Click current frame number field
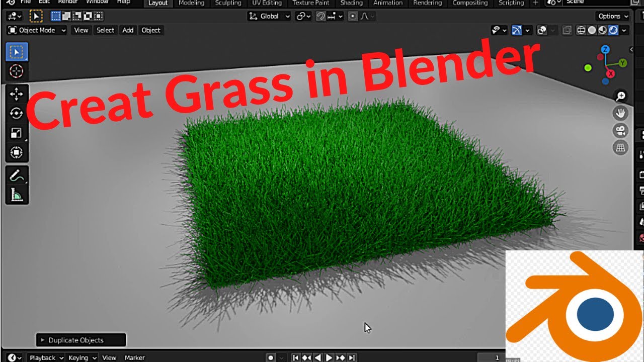Viewport: 644px width, 362px height. coord(491,357)
